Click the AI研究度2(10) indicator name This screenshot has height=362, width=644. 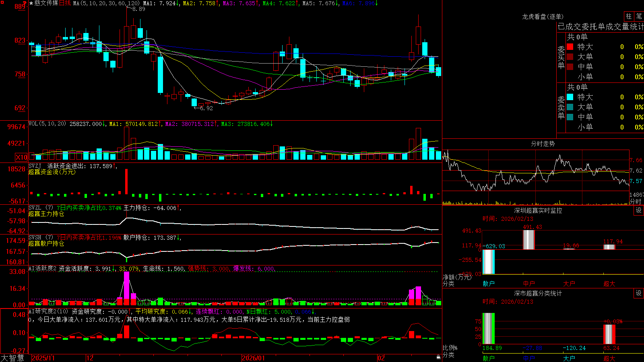48,311
